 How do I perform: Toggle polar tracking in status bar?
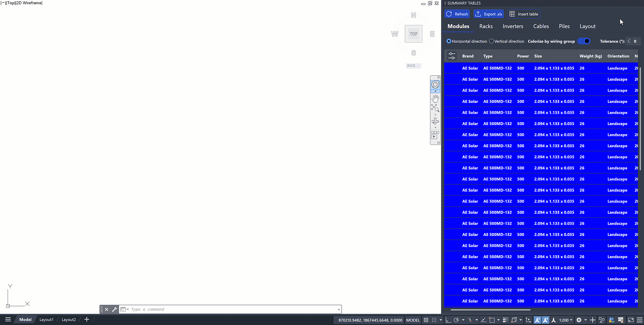coord(457,320)
